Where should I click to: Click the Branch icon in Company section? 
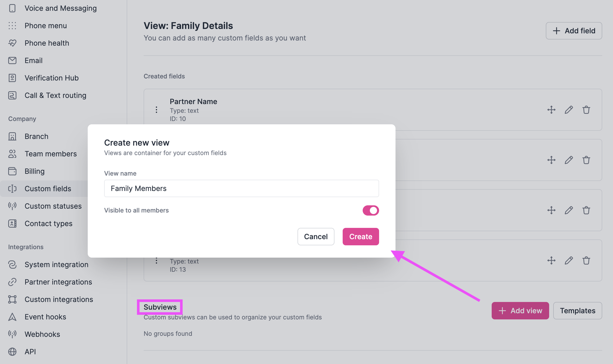[13, 136]
